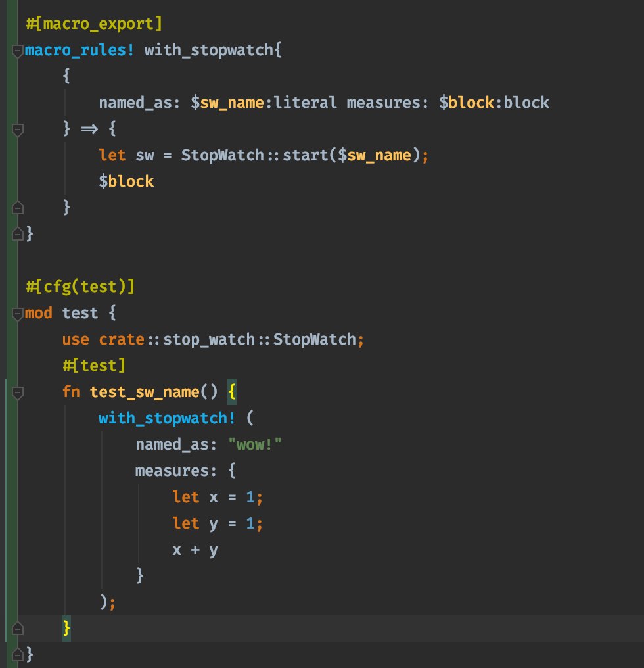Click the with_stopwatch macro name in its definition
Screen dimensions: 644x668
[209, 50]
